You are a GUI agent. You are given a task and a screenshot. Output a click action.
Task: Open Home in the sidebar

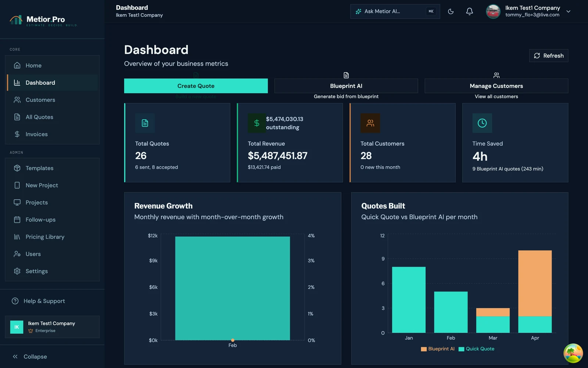coord(52,66)
